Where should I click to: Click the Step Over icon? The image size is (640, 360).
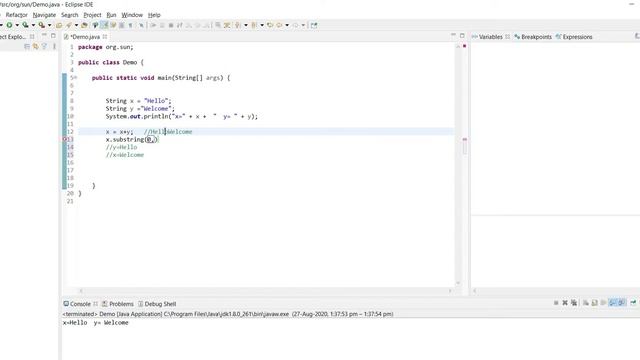point(198,25)
